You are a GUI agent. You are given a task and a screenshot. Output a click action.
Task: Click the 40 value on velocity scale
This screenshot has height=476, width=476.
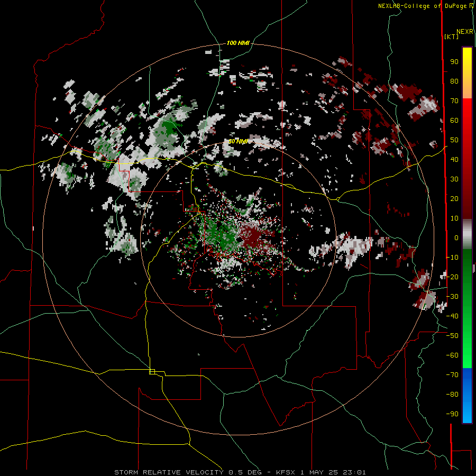[454, 159]
